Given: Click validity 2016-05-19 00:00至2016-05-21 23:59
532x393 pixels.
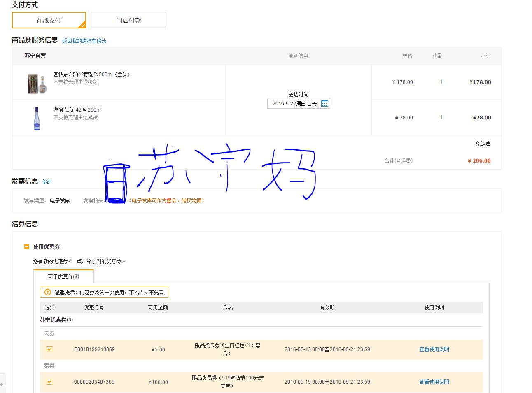Looking at the screenshot, I should coord(327,382).
